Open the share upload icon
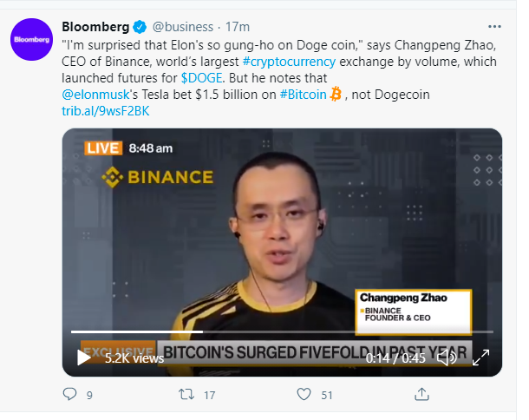 [x=421, y=394]
